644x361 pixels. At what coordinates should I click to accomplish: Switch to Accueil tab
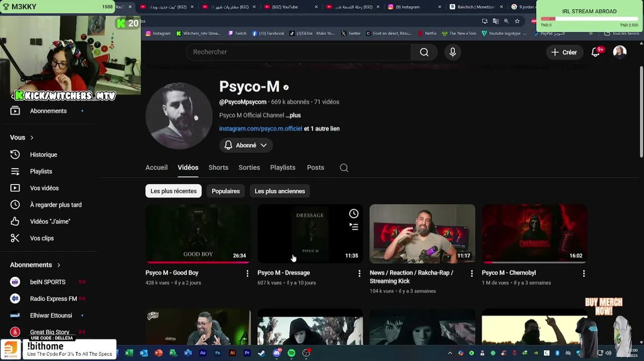pos(157,167)
